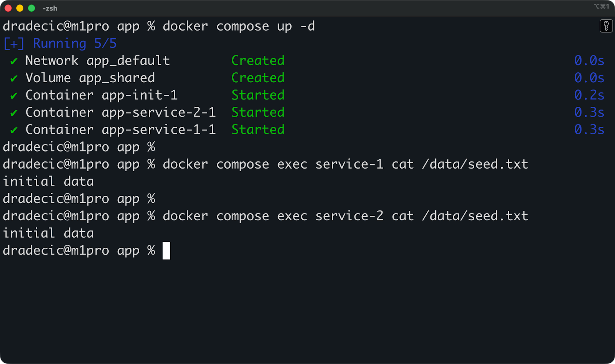Click the [+] Running 5/5 status line

pyautogui.click(x=60, y=43)
